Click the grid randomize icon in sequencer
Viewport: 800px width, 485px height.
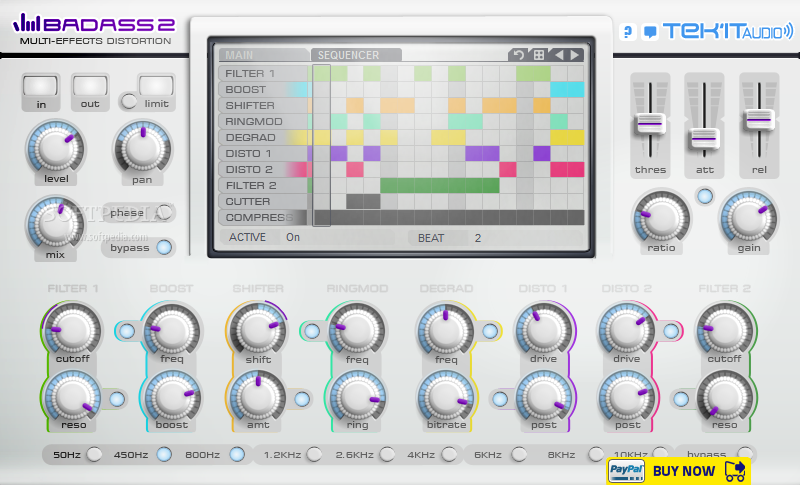(539, 55)
